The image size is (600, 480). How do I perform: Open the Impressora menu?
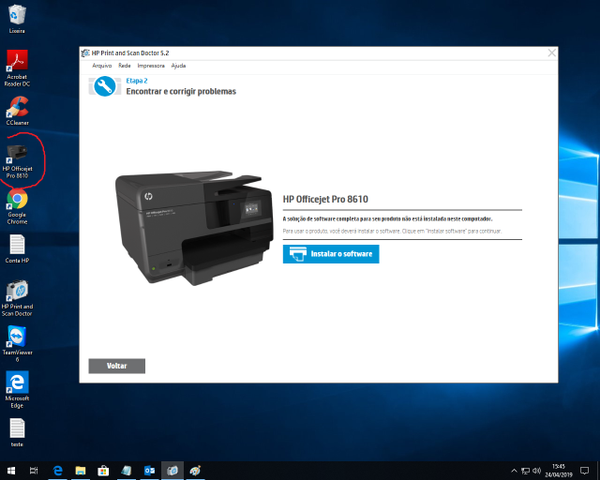pyautogui.click(x=151, y=66)
